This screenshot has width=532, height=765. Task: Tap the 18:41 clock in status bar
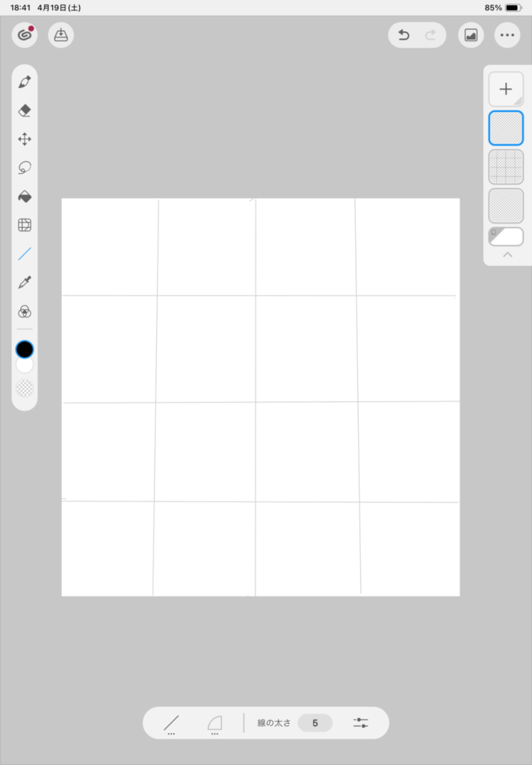pyautogui.click(x=20, y=7)
